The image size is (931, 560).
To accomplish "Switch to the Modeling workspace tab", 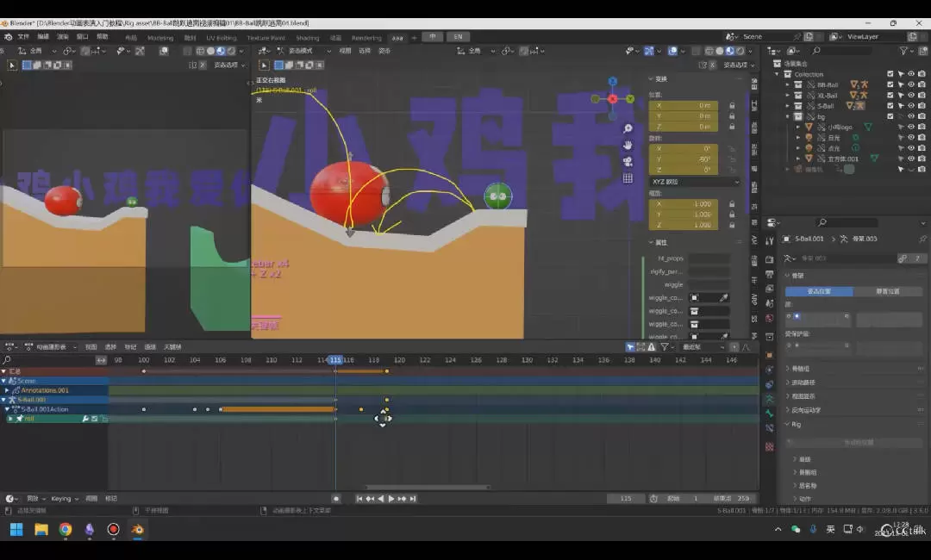I will (160, 37).
